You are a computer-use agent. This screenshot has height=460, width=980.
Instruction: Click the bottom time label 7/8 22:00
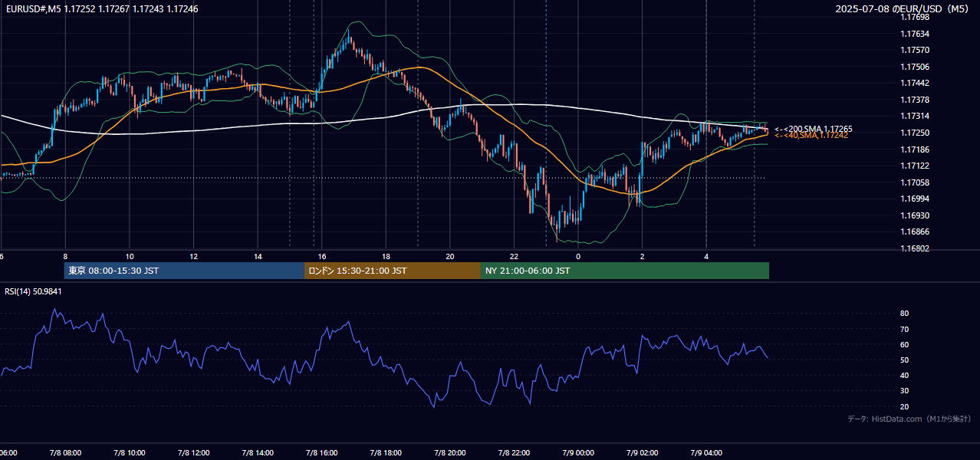(515, 453)
